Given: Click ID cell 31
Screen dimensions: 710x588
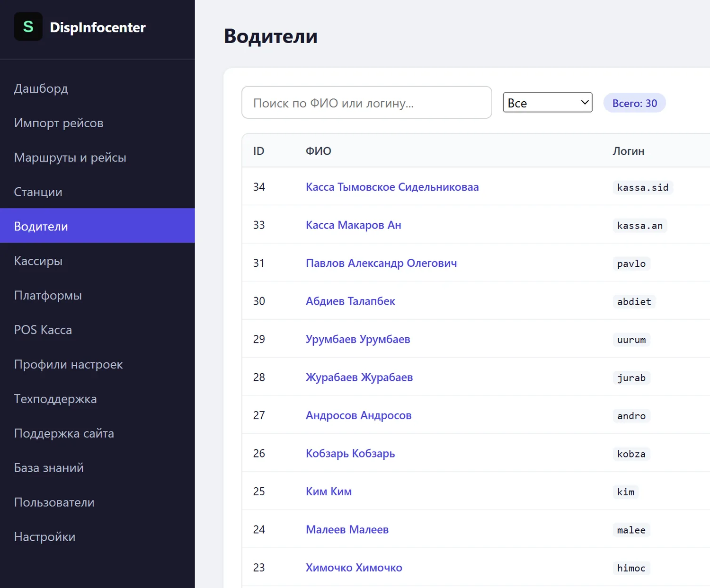Looking at the screenshot, I should 259,263.
